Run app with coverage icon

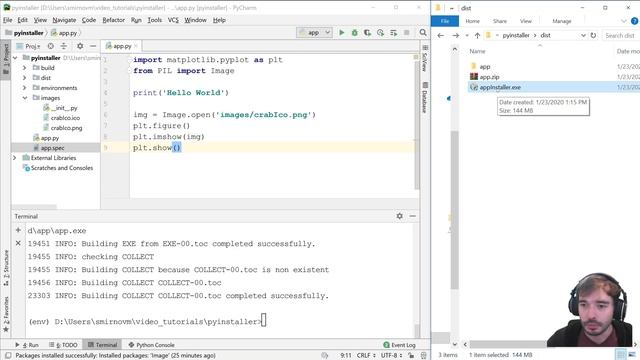[x=367, y=33]
